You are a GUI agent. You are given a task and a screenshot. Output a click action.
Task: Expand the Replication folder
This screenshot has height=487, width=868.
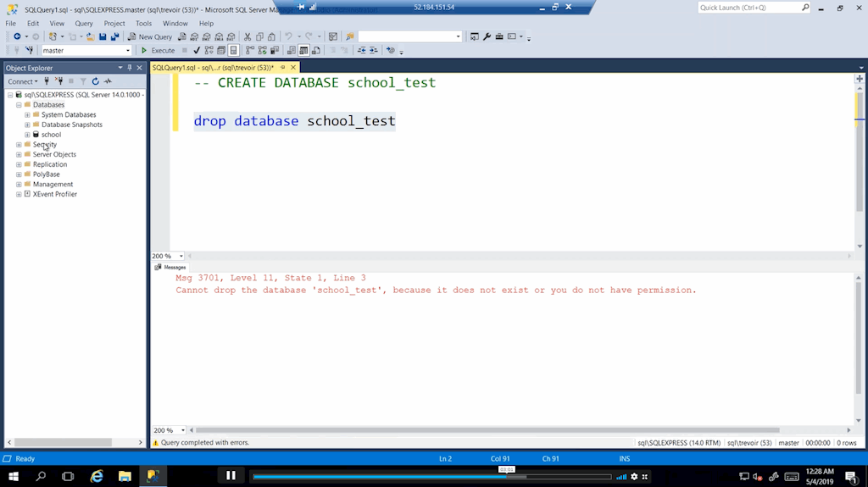(x=19, y=164)
